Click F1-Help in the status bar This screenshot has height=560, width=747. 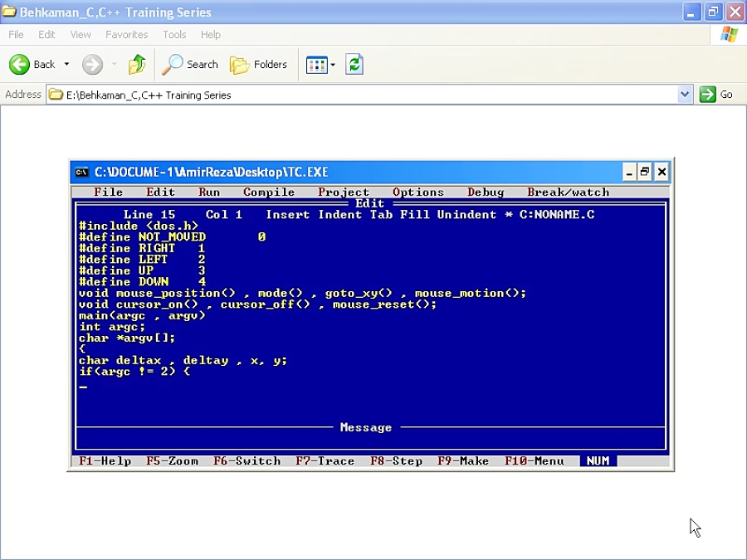(x=105, y=461)
